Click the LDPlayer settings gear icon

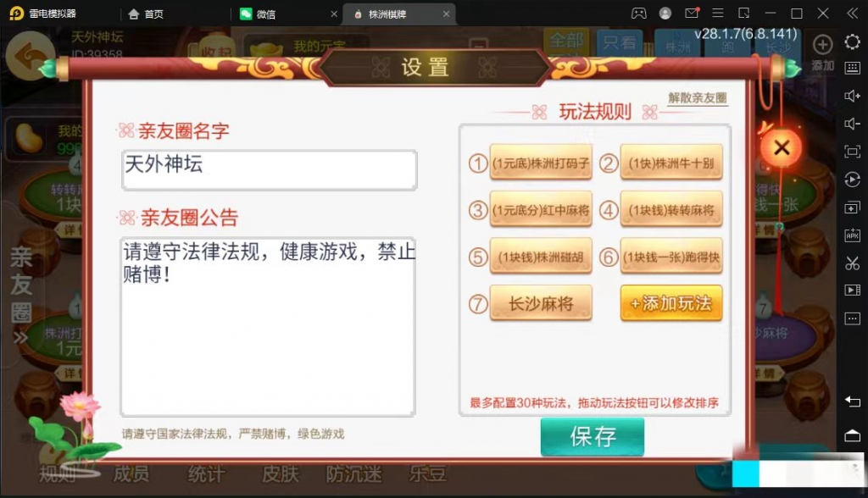coord(852,42)
